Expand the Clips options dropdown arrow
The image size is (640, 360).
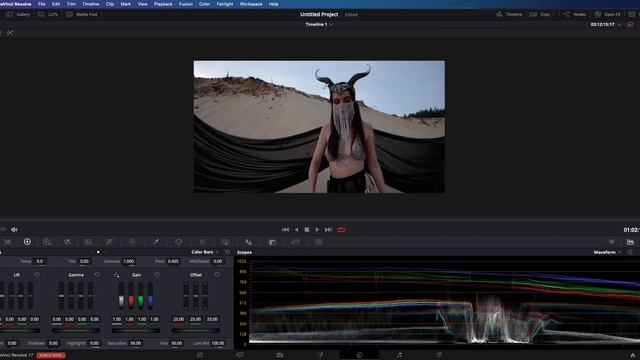(x=555, y=14)
